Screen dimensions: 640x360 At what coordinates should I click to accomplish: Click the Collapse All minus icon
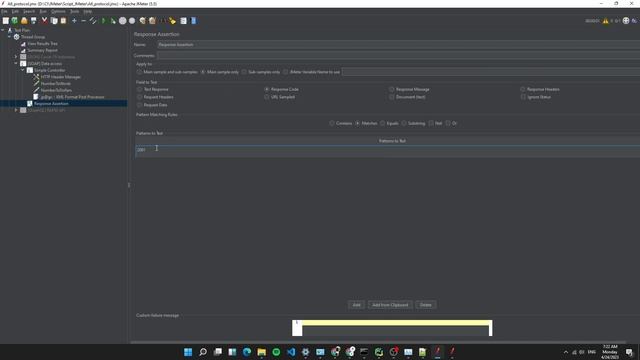84,20
